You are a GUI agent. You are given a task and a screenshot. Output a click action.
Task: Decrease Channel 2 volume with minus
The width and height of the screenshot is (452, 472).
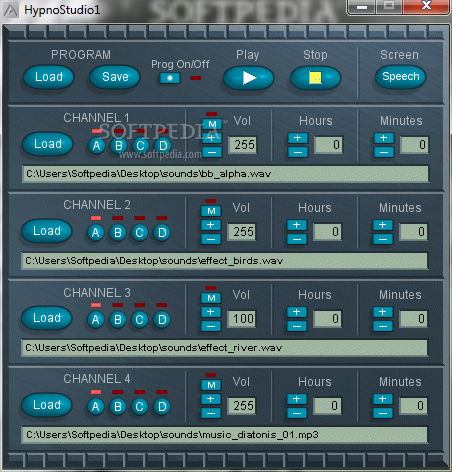(211, 240)
